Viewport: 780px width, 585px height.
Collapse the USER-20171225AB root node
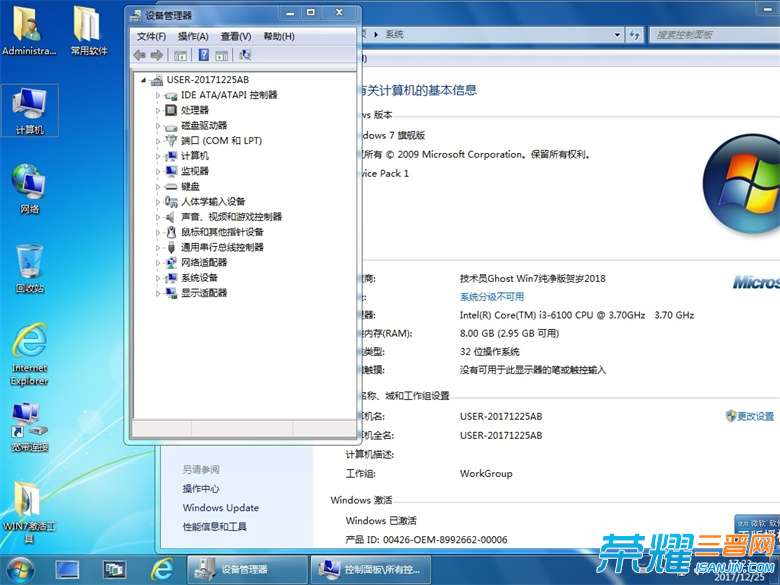[144, 80]
